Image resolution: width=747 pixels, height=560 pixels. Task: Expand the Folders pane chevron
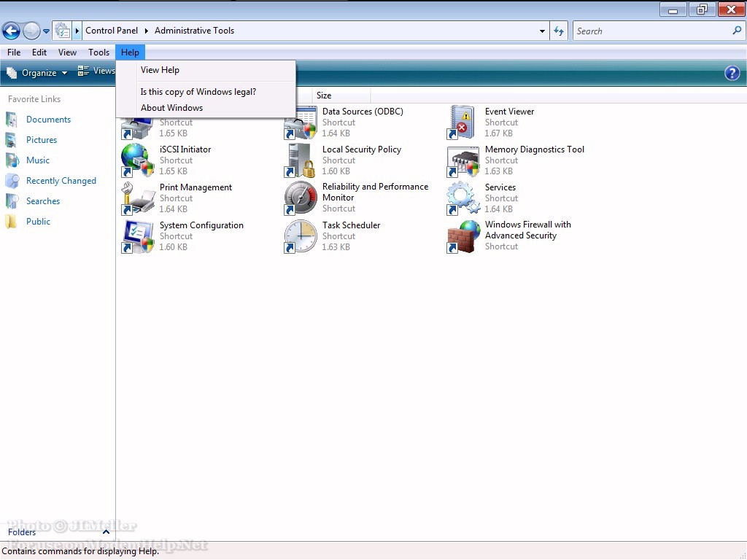107,532
